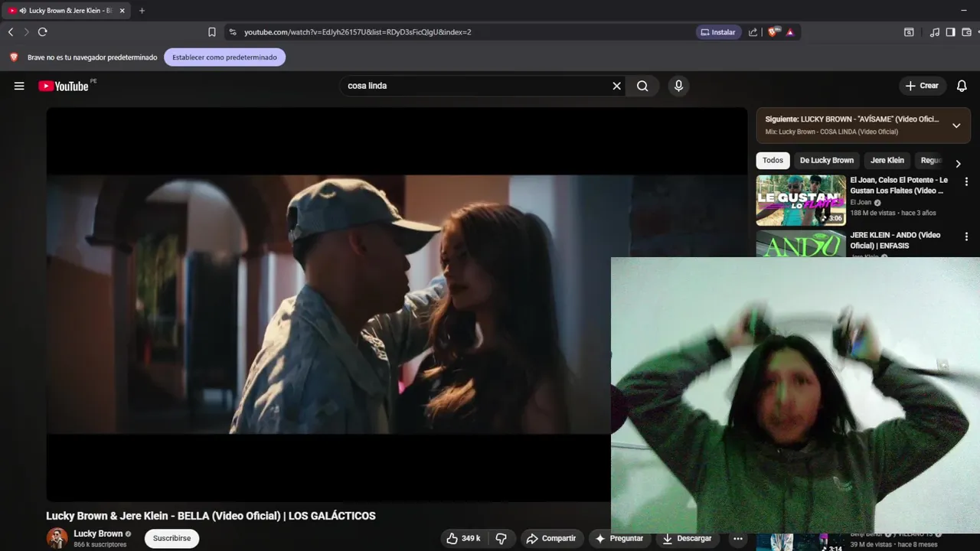Image resolution: width=980 pixels, height=551 pixels.
Task: Click Establecer como predeterminado button
Action: pos(224,57)
